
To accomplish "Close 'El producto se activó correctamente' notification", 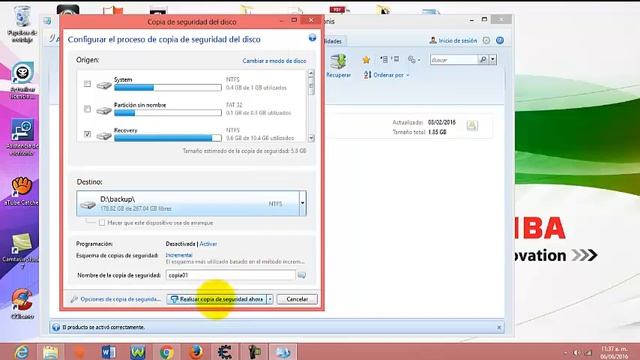I will click(x=499, y=327).
